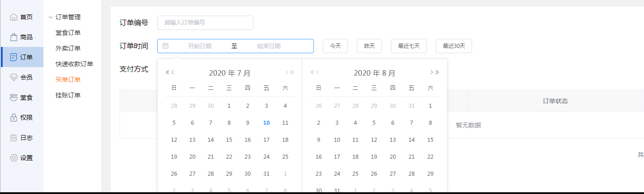Click the 2020 年 8 月 header label
Screen dimensions: 644x194
click(x=375, y=73)
